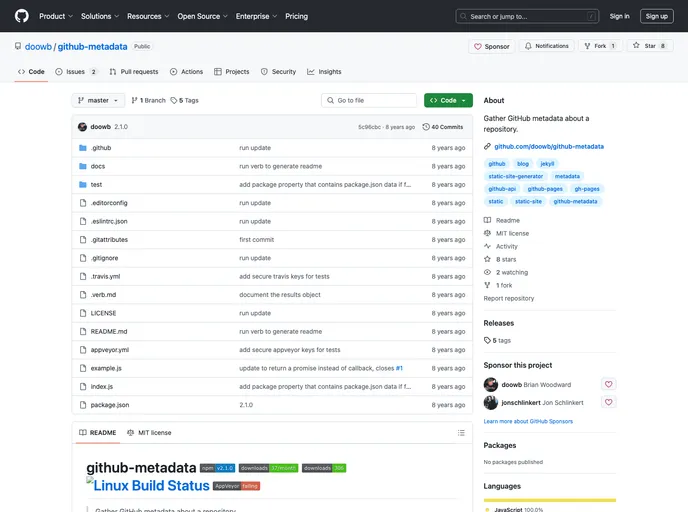The image size is (688, 512).
Task: Fork the repository
Action: pyautogui.click(x=600, y=46)
